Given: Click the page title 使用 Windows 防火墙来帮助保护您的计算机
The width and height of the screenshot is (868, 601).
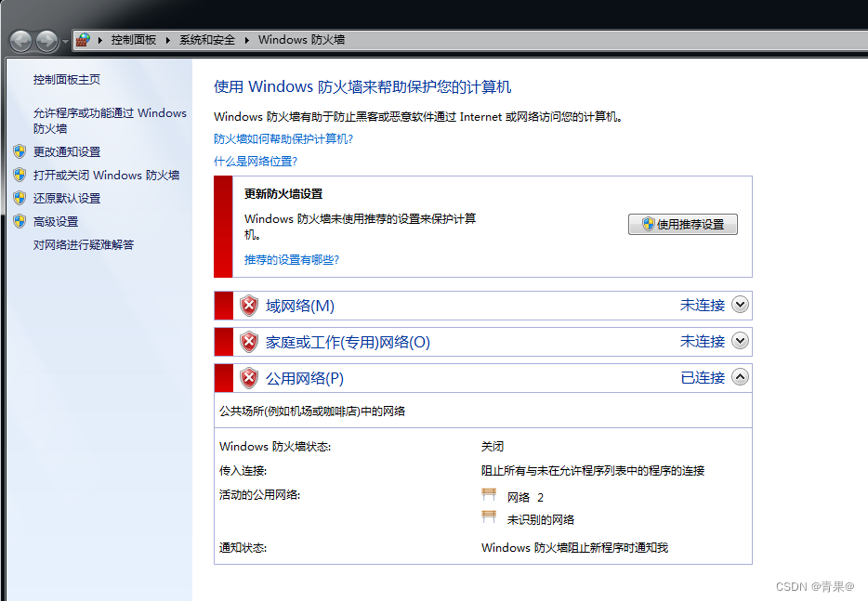Looking at the screenshot, I should point(362,86).
